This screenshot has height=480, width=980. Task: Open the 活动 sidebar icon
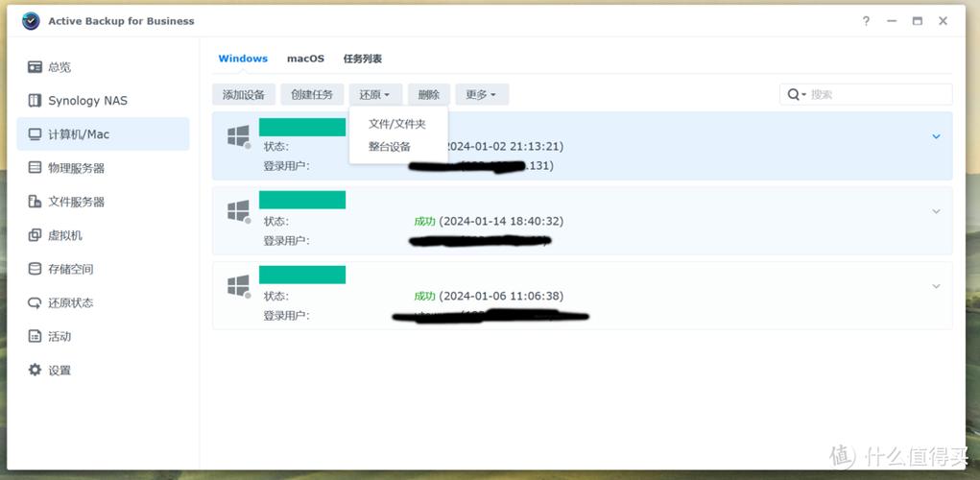(35, 337)
